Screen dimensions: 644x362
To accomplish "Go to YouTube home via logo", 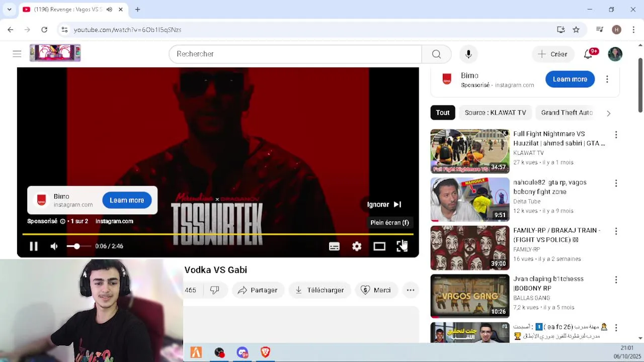I will (x=55, y=53).
